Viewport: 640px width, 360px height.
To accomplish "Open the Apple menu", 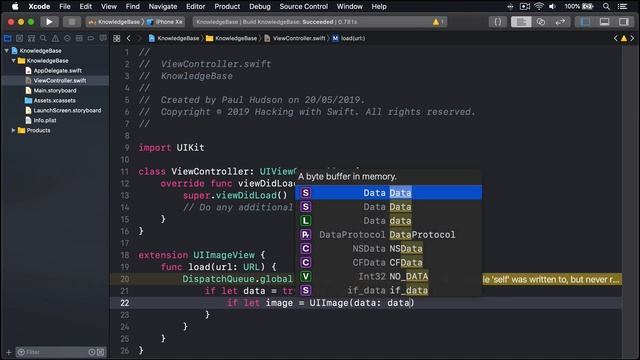I will (15, 7).
